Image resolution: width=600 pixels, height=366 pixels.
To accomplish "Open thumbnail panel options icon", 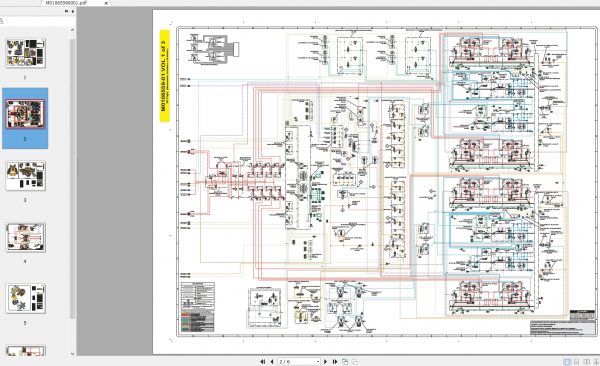I will [x=66, y=12].
